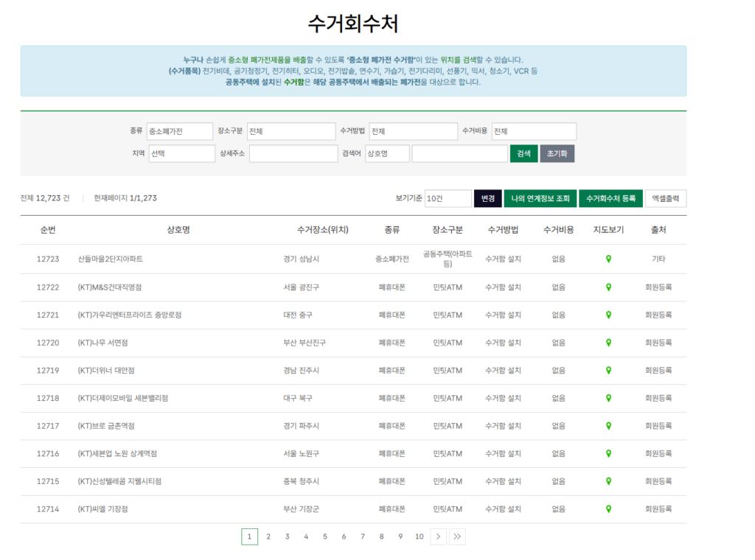Open the 종류 dropdown showing 중소폐가전

pos(180,131)
